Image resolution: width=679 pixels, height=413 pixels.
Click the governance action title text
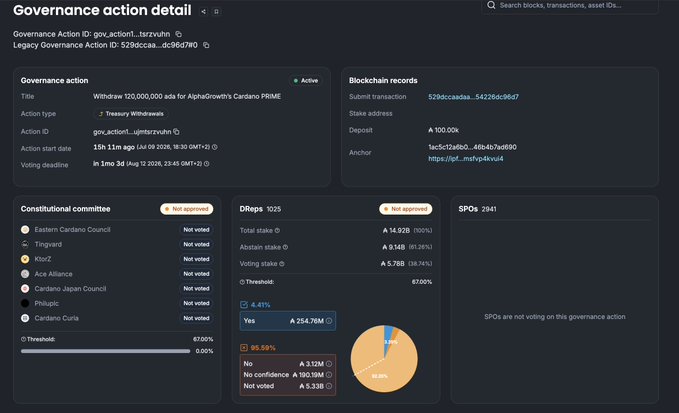187,96
